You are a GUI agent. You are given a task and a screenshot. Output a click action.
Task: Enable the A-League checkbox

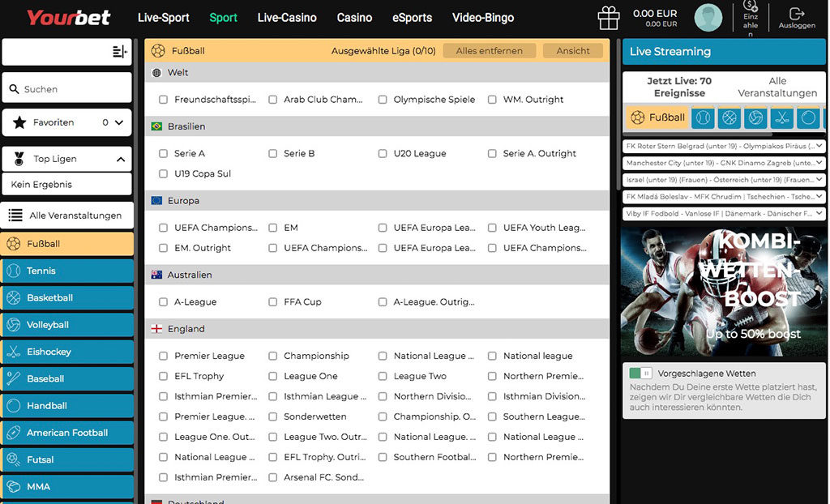164,301
